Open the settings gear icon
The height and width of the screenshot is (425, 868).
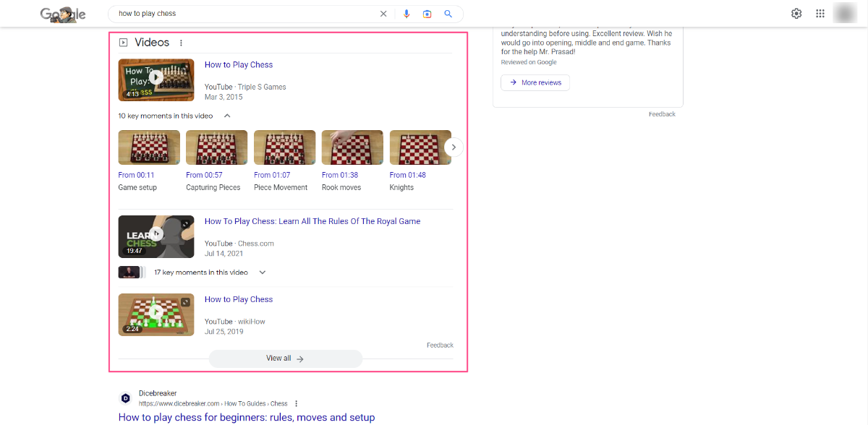[796, 14]
